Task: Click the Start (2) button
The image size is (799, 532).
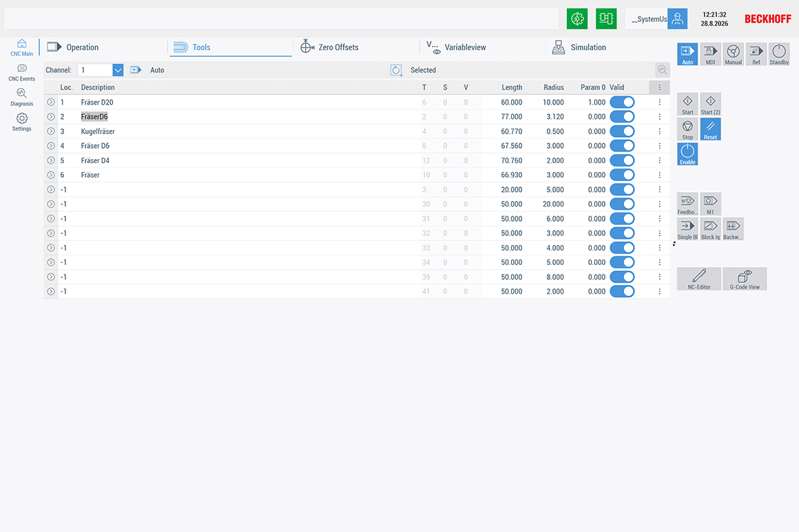Action: coord(710,104)
